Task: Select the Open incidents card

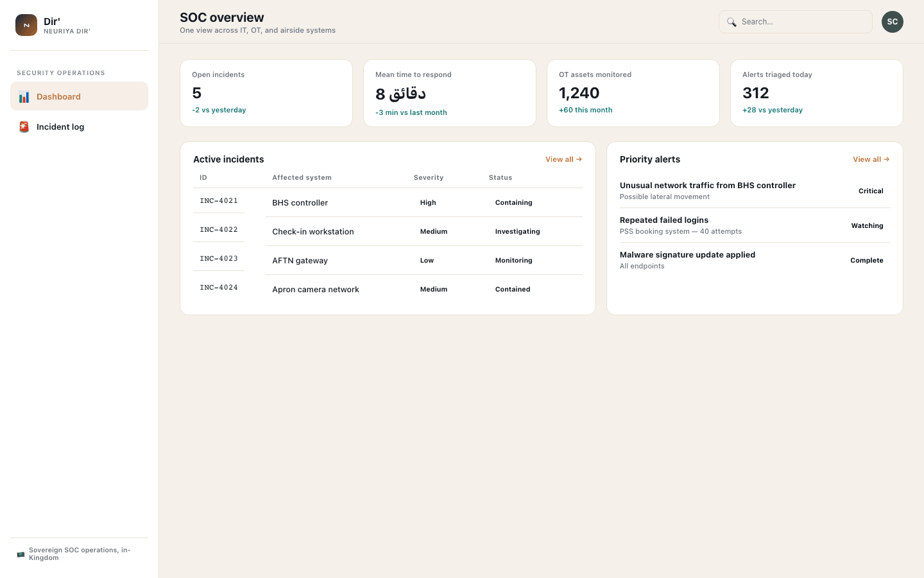Action: [x=266, y=93]
